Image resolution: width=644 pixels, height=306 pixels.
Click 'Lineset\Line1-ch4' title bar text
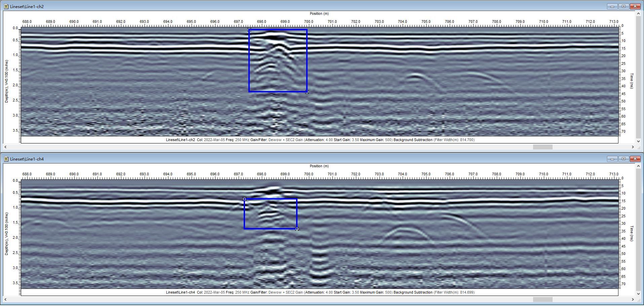(x=27, y=159)
